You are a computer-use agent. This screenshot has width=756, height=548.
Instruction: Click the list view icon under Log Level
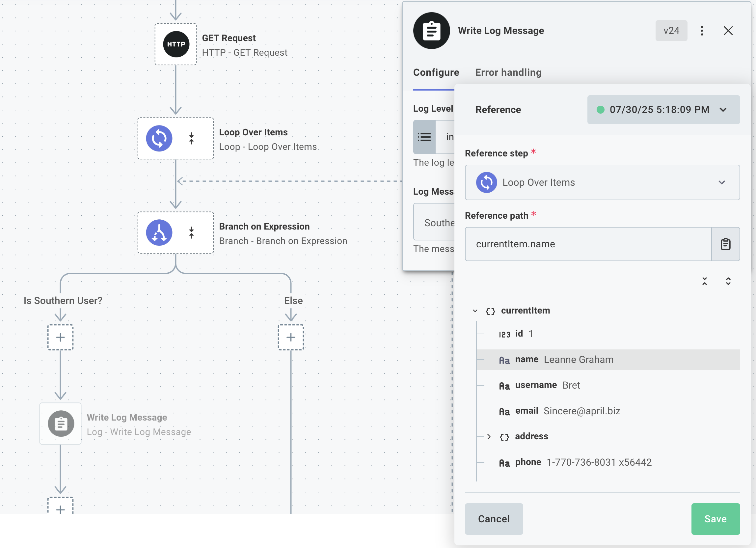pyautogui.click(x=424, y=137)
